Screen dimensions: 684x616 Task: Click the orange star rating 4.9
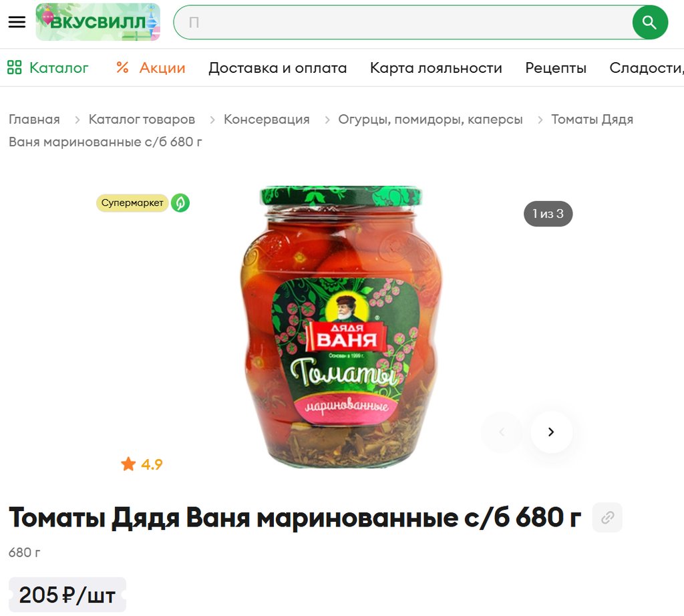coord(142,464)
